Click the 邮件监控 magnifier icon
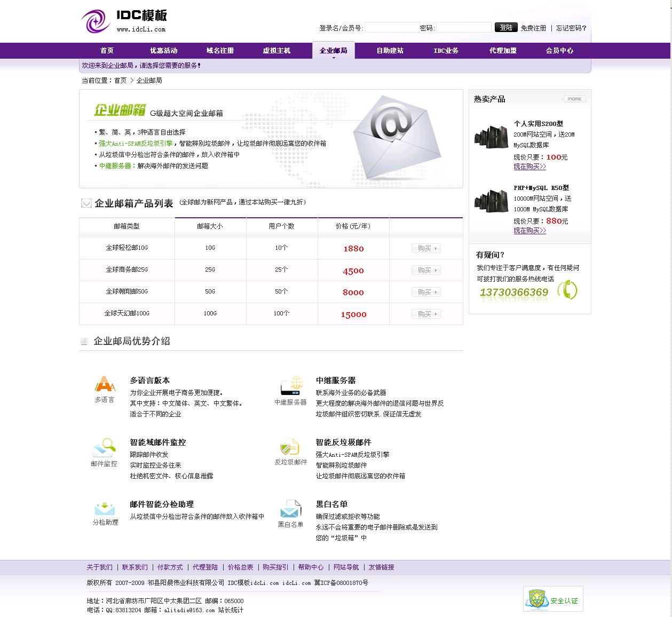 [105, 447]
